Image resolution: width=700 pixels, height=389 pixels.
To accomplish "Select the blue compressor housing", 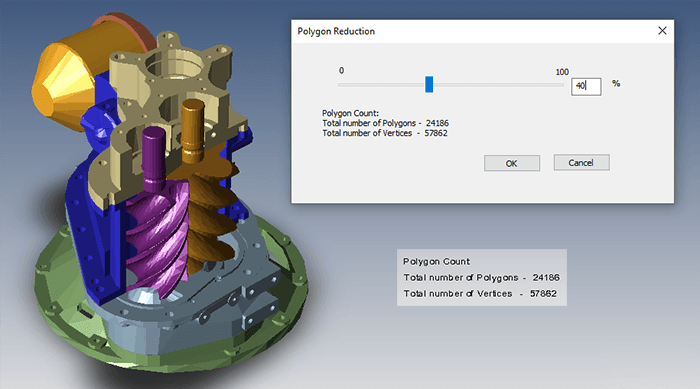I will [x=89, y=223].
